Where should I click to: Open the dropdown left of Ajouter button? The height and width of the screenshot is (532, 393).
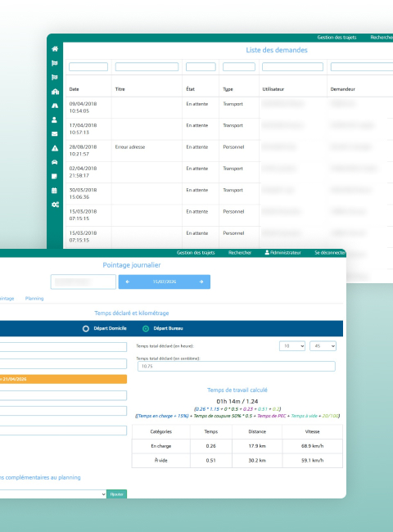click(x=53, y=494)
